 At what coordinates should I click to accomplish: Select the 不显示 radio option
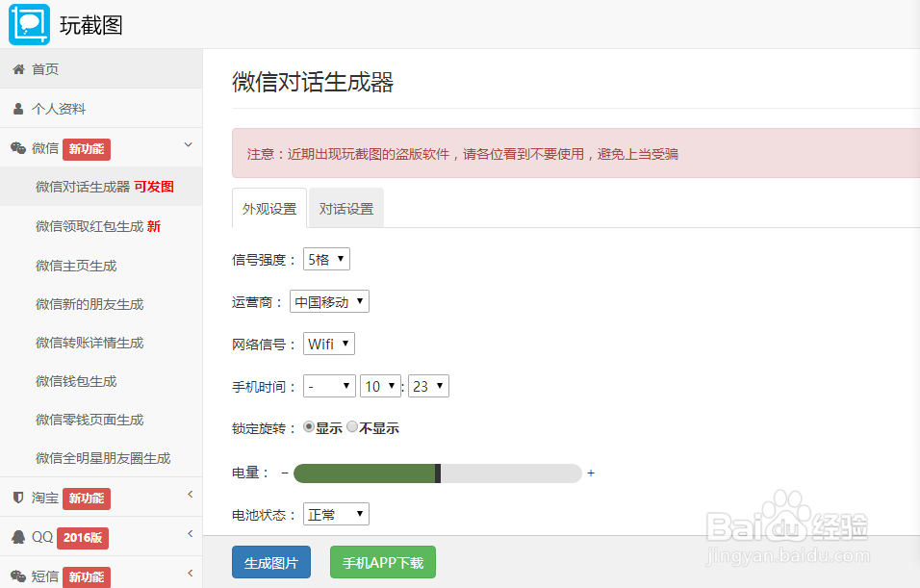(x=352, y=426)
